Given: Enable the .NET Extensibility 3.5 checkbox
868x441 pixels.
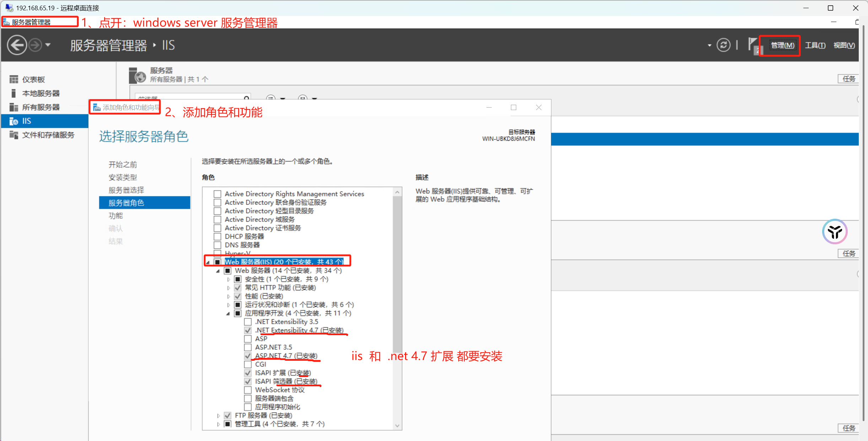Looking at the screenshot, I should [248, 322].
